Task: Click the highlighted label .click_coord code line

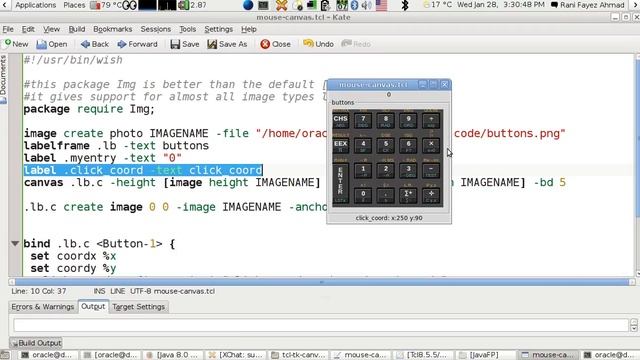Action: pyautogui.click(x=143, y=170)
